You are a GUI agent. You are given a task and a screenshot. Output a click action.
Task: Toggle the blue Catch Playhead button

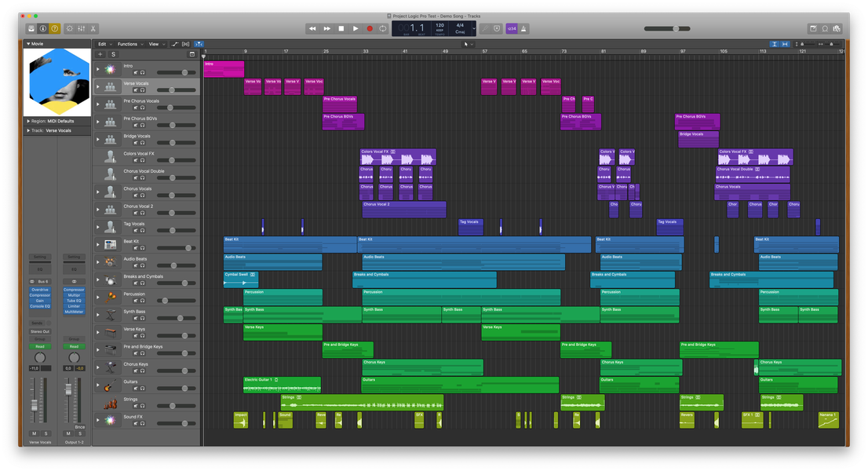click(x=199, y=44)
